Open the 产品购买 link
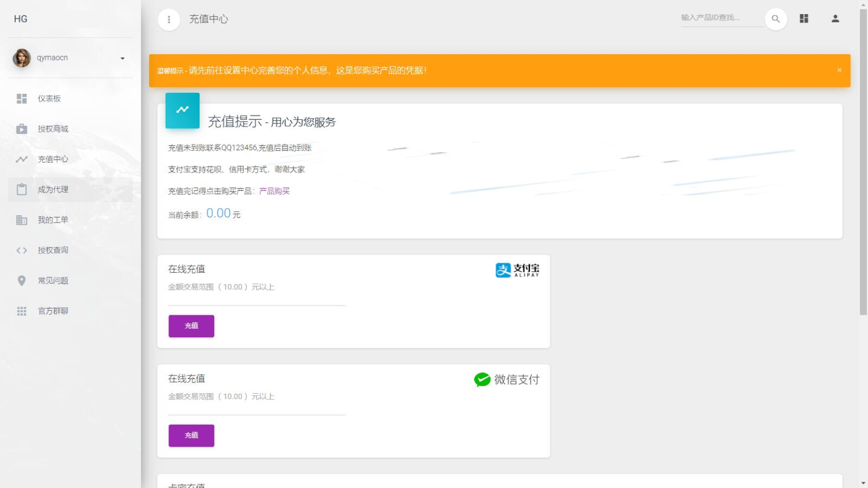This screenshot has width=868, height=488. coord(274,191)
